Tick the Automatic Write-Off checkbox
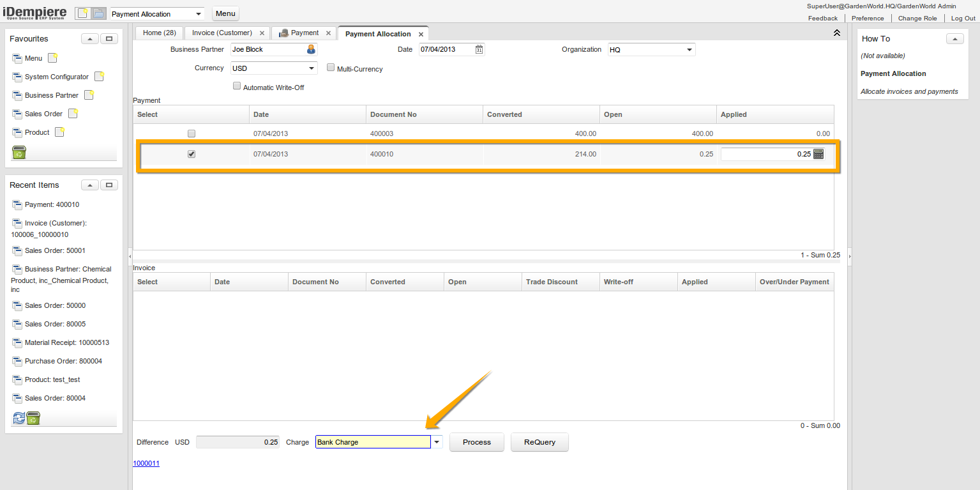 [237, 86]
